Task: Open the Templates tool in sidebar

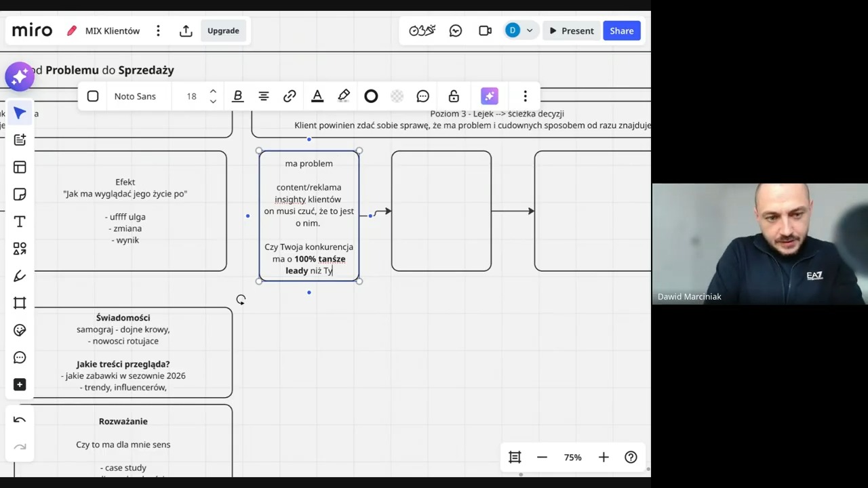Action: coord(20,167)
